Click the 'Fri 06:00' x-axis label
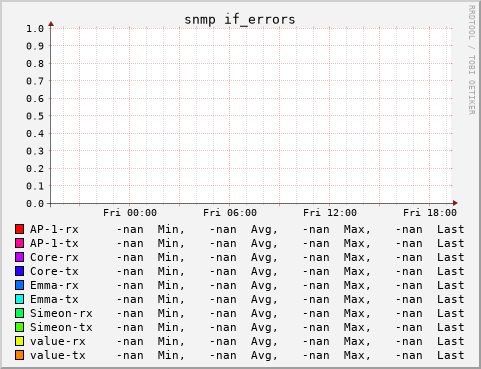This screenshot has width=481, height=369. tap(230, 213)
